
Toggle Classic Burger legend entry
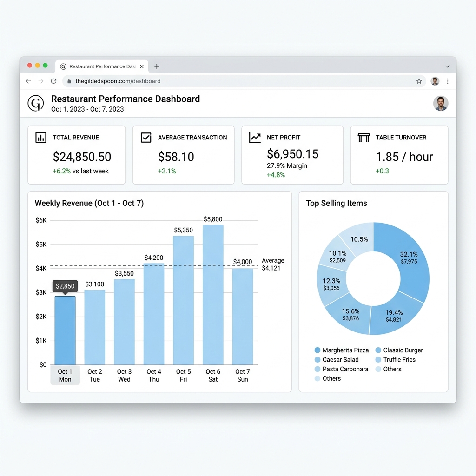(399, 350)
